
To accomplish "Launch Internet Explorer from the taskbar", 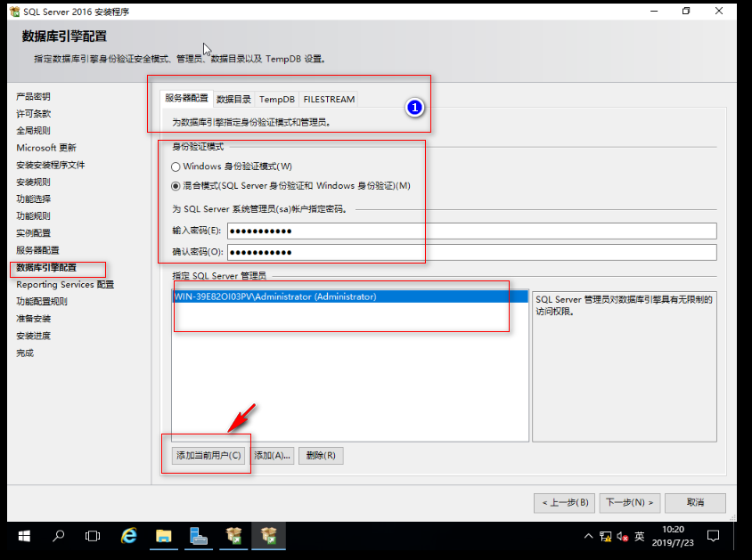I will (128, 536).
